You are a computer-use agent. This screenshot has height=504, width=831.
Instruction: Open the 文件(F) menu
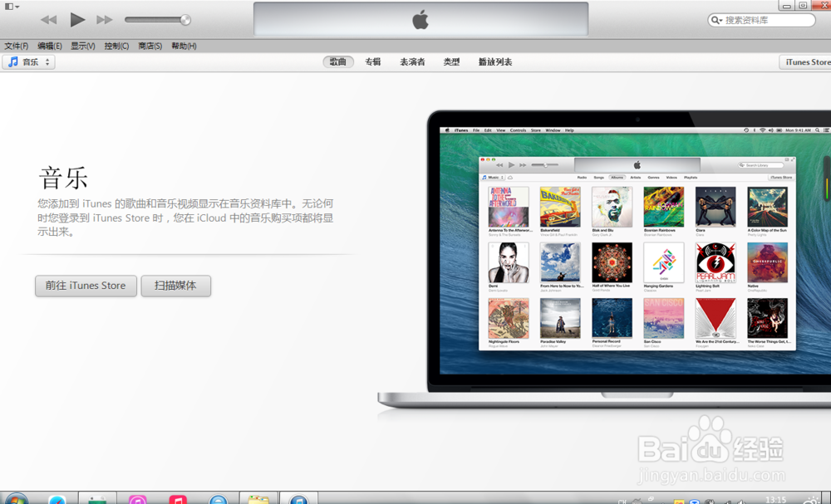[17, 46]
